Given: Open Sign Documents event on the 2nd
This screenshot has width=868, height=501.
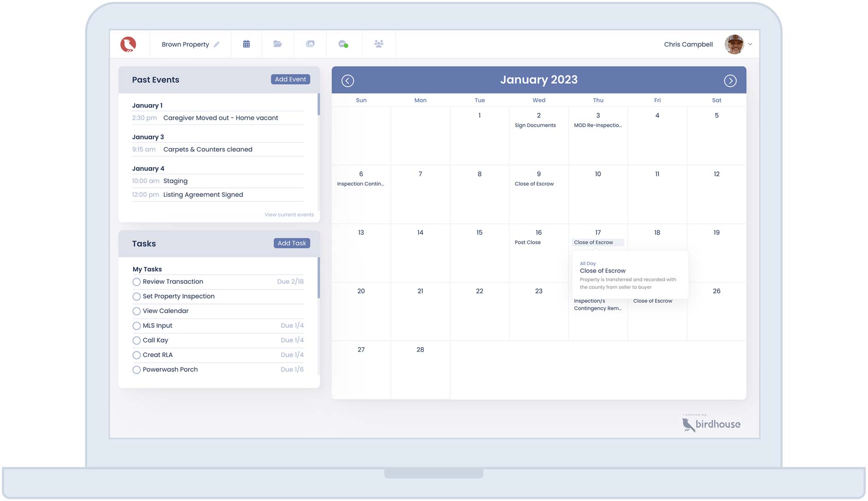Looking at the screenshot, I should [535, 125].
